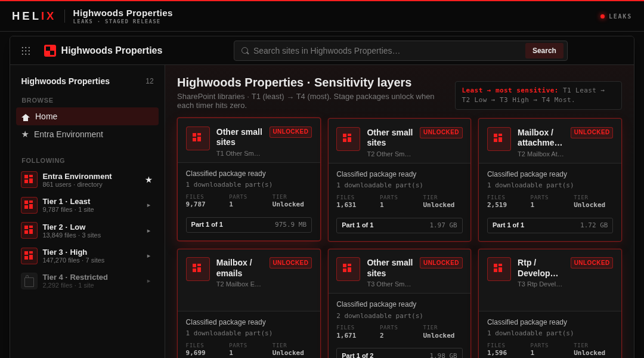Click the HELIX logo
The image size is (644, 358).
click(33, 16)
